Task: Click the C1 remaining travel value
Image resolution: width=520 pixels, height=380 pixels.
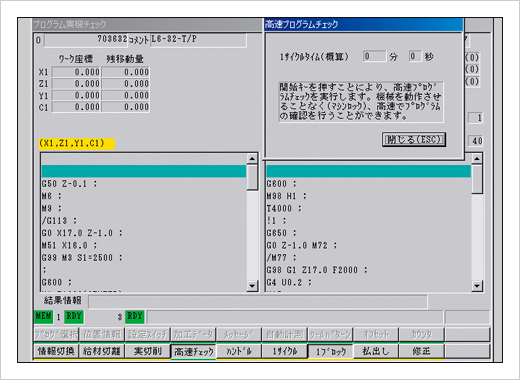Action: pos(126,107)
